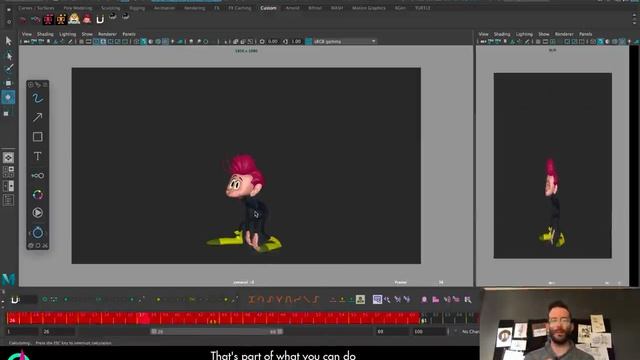Choose the single perspective panel layout
The width and height of the screenshot is (640, 360).
[x=8, y=158]
